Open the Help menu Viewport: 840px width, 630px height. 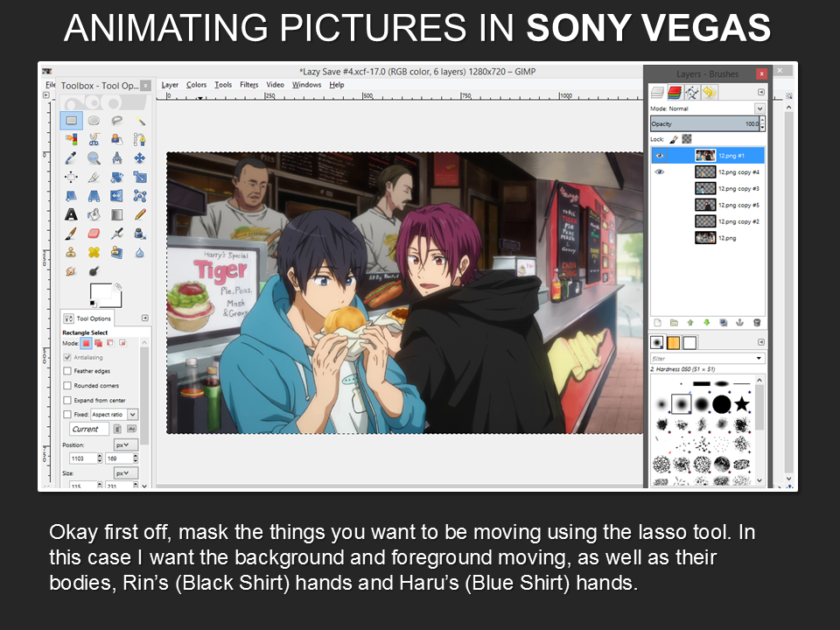tap(336, 85)
